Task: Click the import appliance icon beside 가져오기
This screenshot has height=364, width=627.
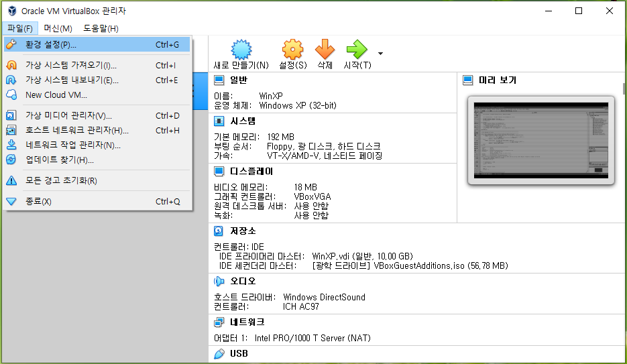Action: (x=11, y=65)
